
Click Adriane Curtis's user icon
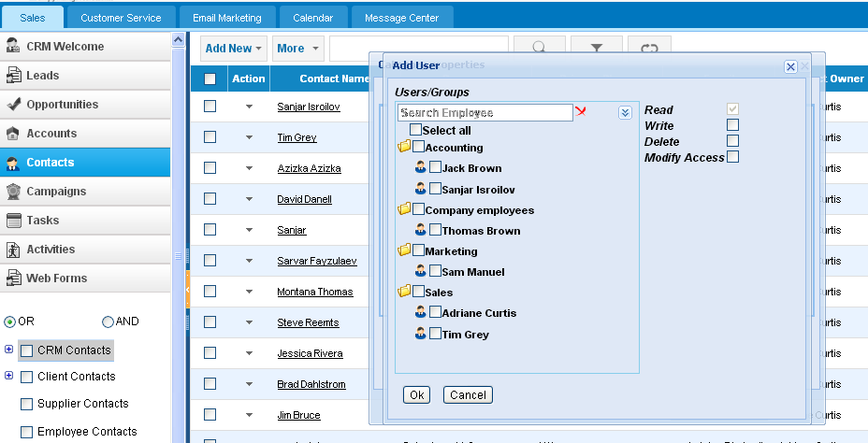(x=421, y=311)
